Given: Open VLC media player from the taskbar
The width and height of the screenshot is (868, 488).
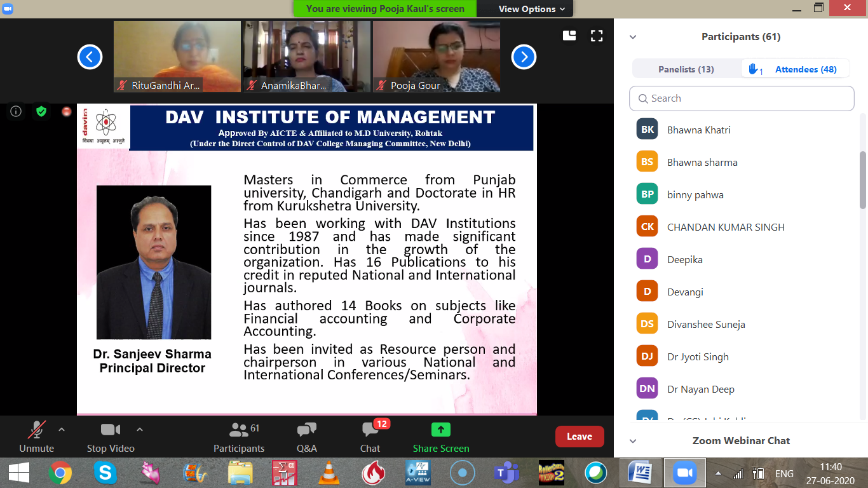Looking at the screenshot, I should 328,473.
